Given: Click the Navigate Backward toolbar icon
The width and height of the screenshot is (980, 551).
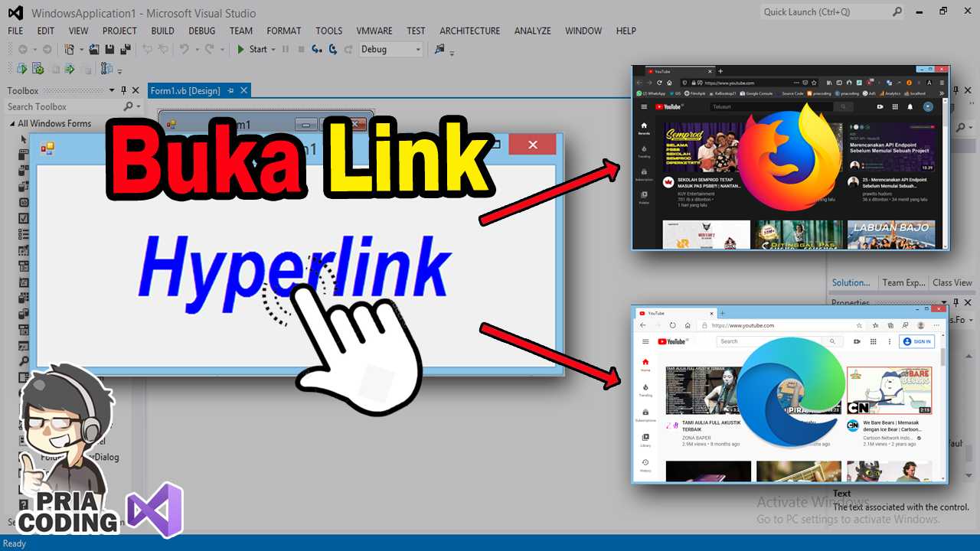Looking at the screenshot, I should coord(24,49).
